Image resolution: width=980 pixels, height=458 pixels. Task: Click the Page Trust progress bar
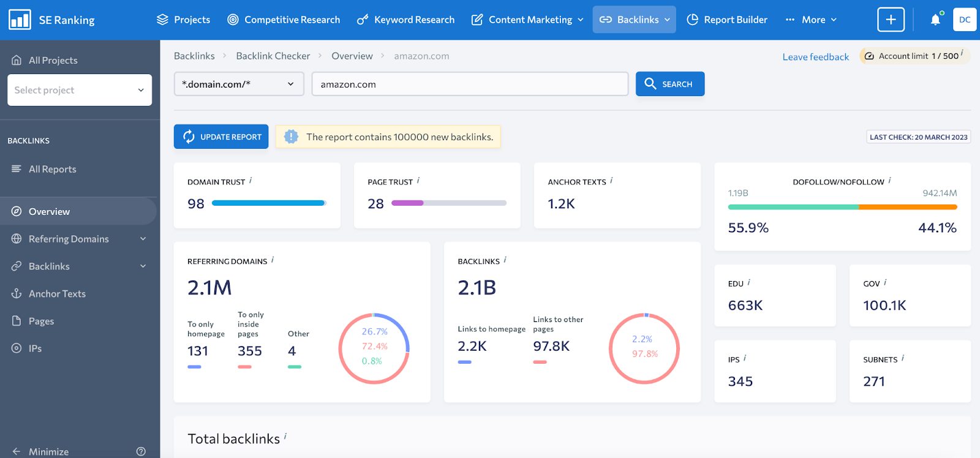(x=449, y=203)
